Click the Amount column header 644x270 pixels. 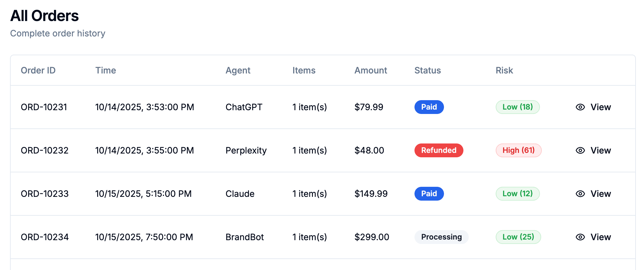click(371, 70)
